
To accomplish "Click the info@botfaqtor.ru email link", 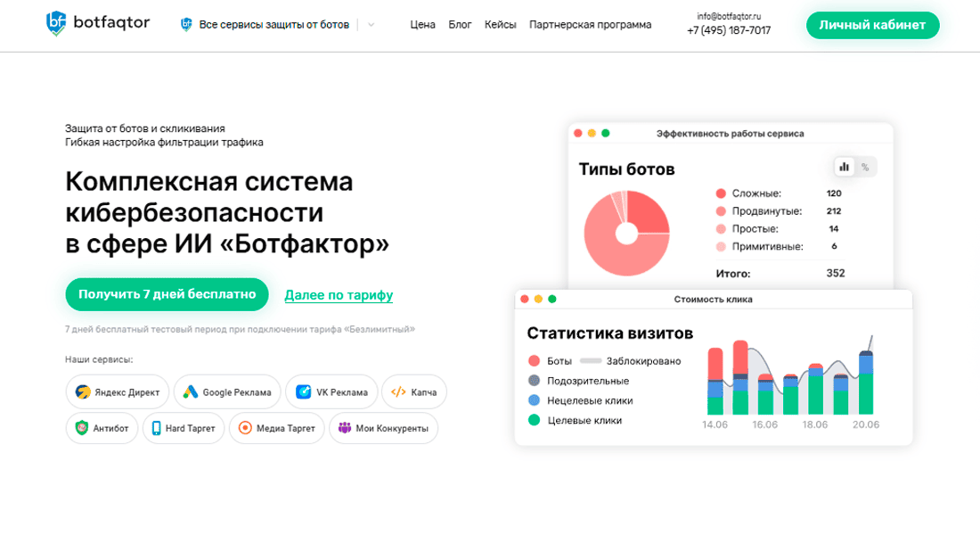I will tap(729, 16).
